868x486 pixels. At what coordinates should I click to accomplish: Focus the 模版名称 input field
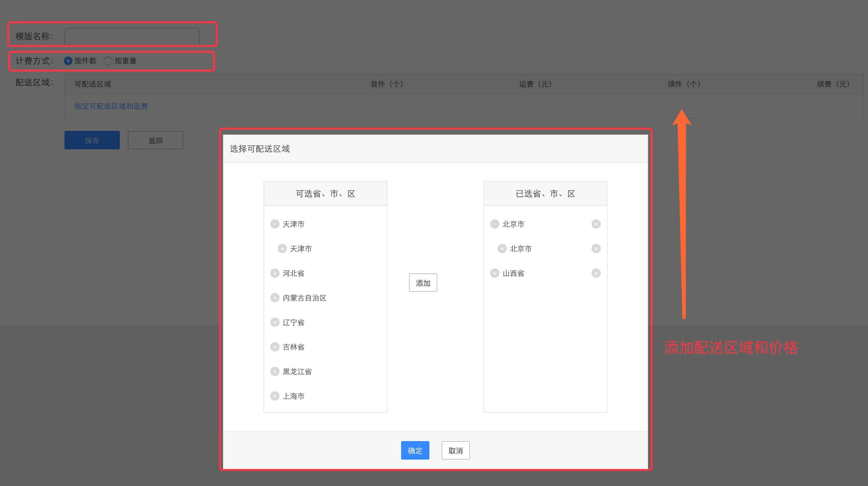point(132,36)
